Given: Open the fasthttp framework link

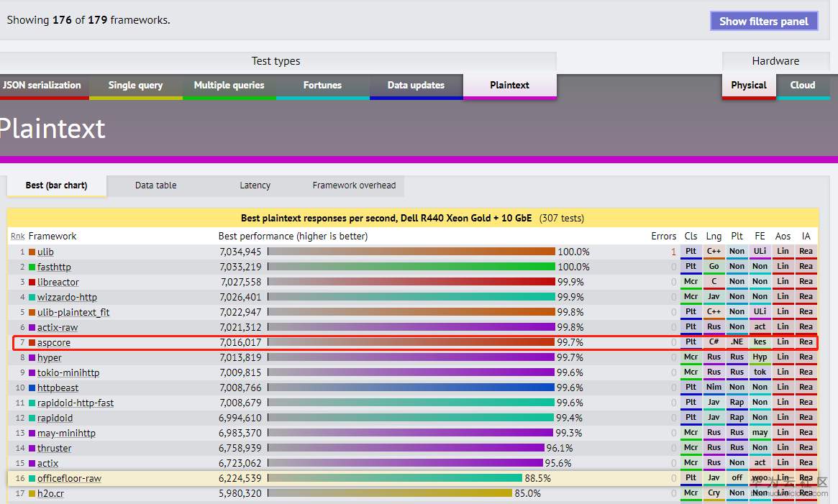Looking at the screenshot, I should 54,267.
